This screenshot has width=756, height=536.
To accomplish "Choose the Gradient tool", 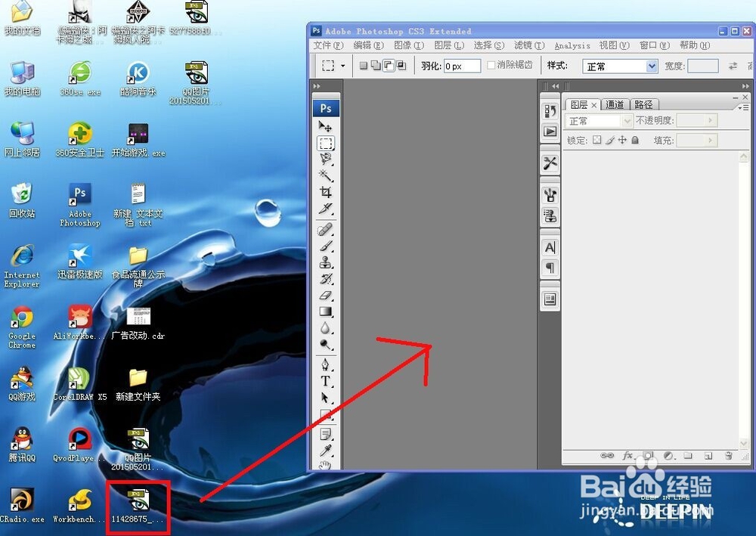I will [326, 310].
